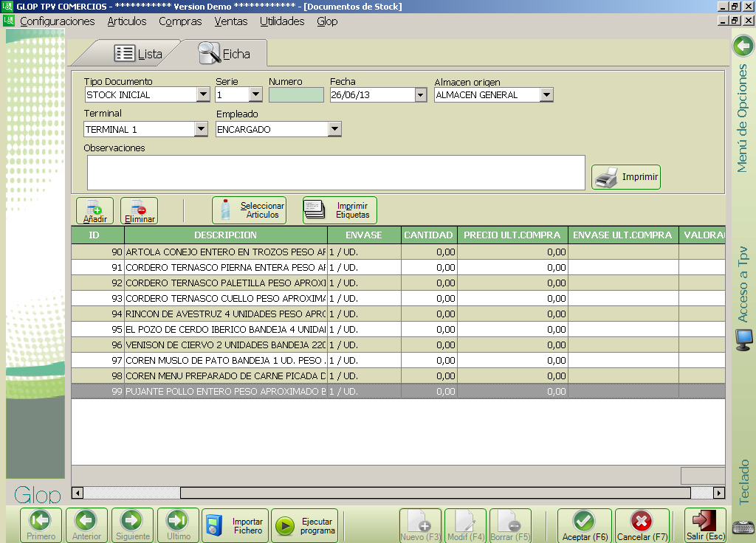Screen dimensions: 756x543
Task: Select row CORDERO TERNASCO PIERNA ENTERA
Action: click(x=398, y=267)
